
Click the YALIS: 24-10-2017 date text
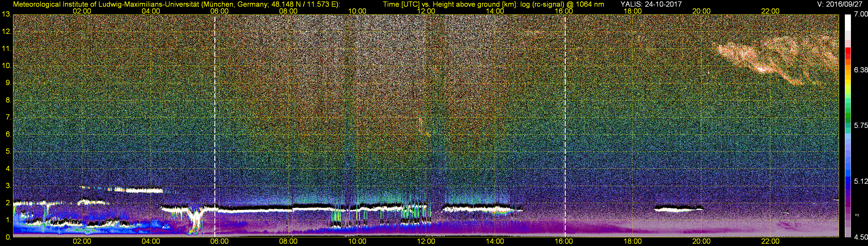(x=651, y=4)
